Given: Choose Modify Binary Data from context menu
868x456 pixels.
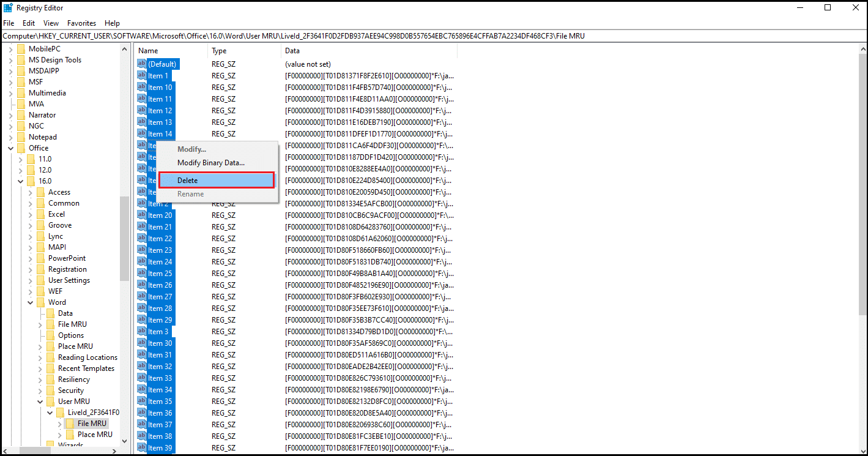Looking at the screenshot, I should pyautogui.click(x=211, y=163).
